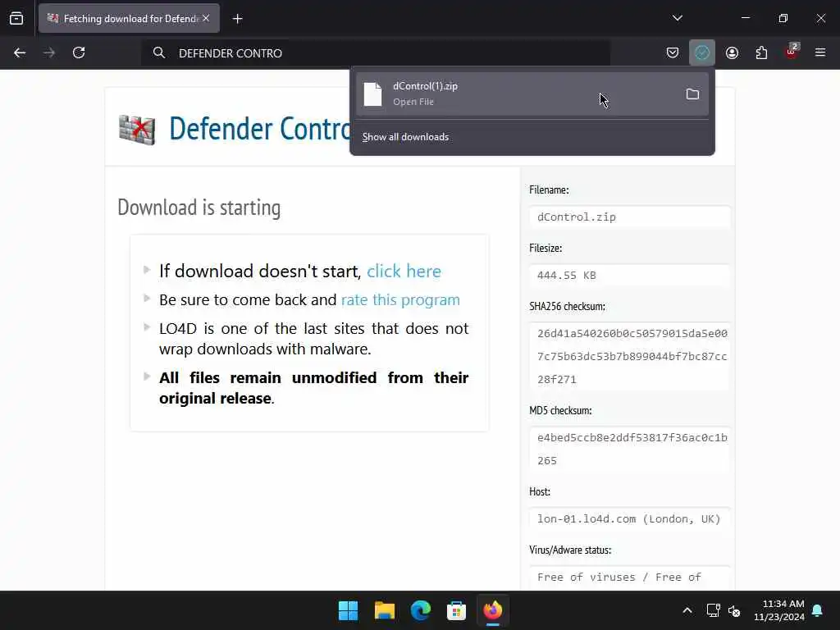Viewport: 840px width, 630px height.
Task: Click the LO4D malware statement text
Action: click(313, 339)
